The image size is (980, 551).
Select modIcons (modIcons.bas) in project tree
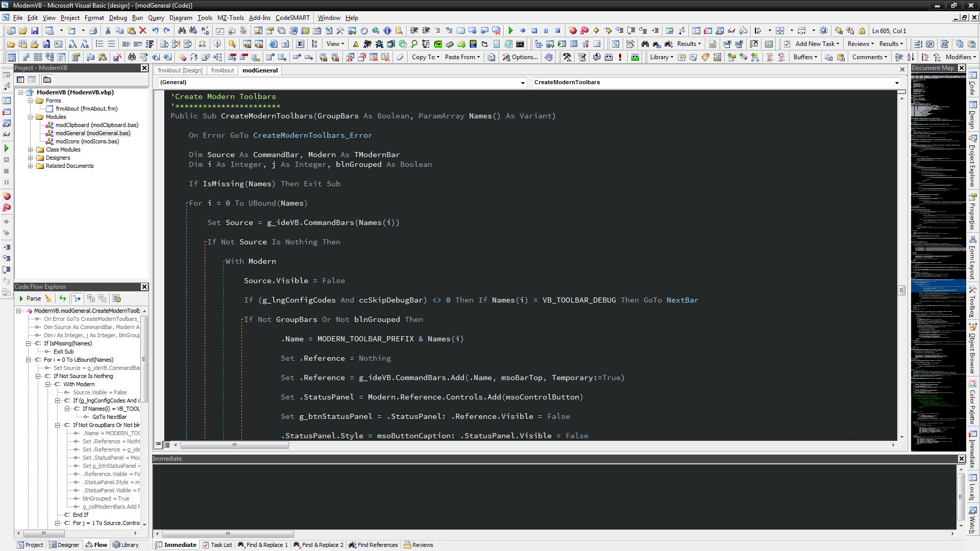pos(87,141)
